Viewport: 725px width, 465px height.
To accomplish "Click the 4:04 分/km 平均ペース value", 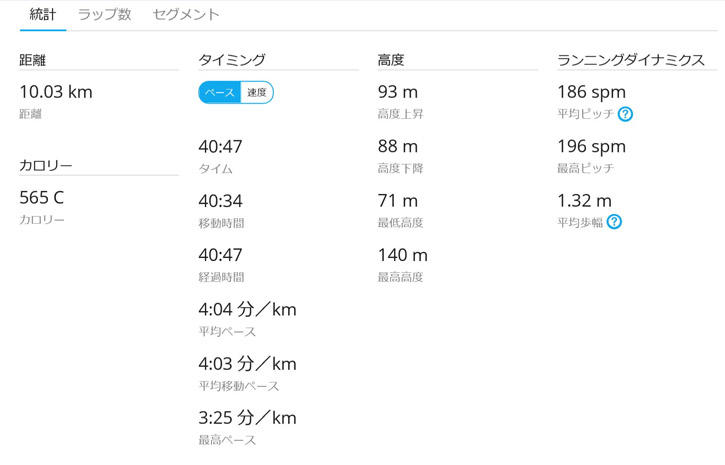I will [247, 309].
